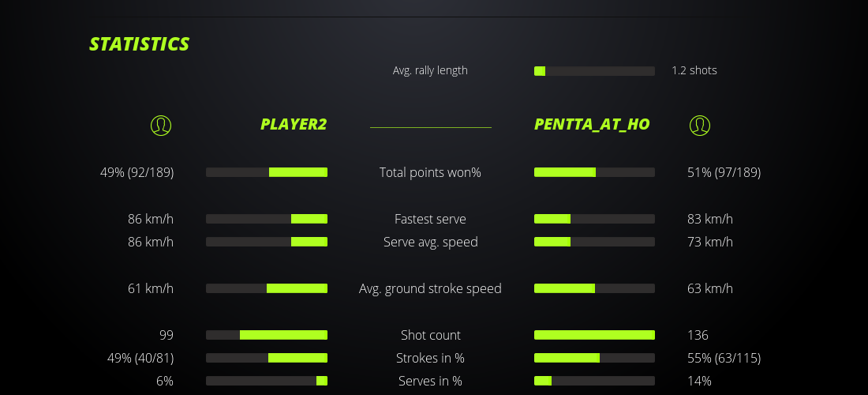Click the Shot count label
The image size is (868, 395).
[430, 335]
